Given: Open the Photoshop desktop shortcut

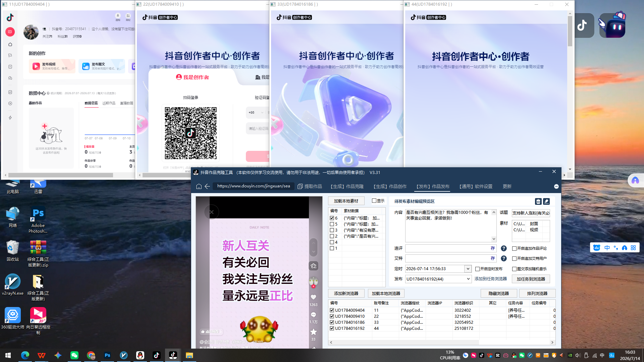Looking at the screenshot, I should [x=38, y=220].
